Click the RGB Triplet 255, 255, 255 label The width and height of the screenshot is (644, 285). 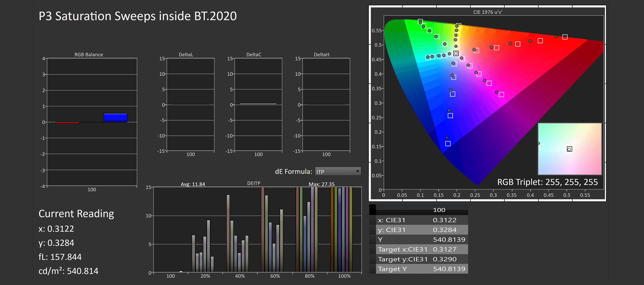(547, 182)
